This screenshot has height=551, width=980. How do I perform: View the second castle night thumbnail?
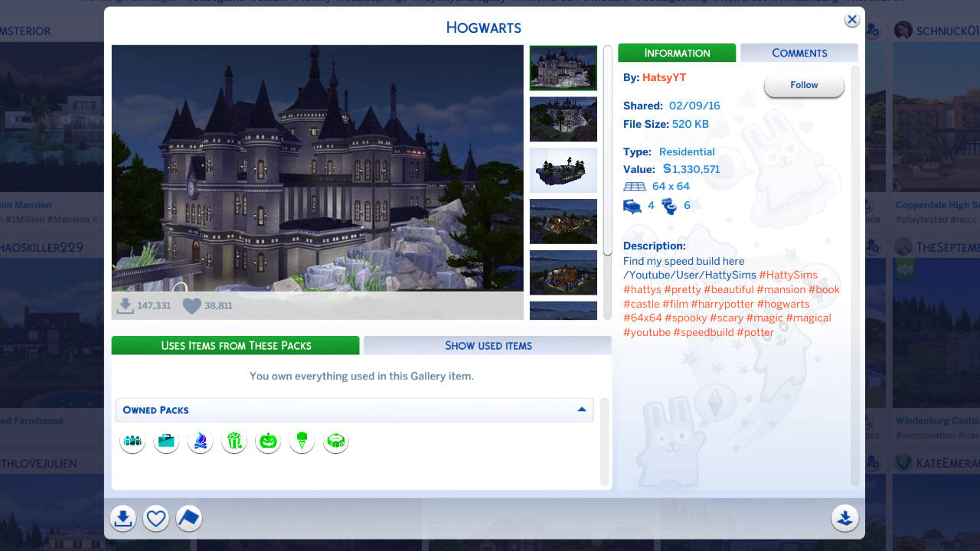[563, 119]
